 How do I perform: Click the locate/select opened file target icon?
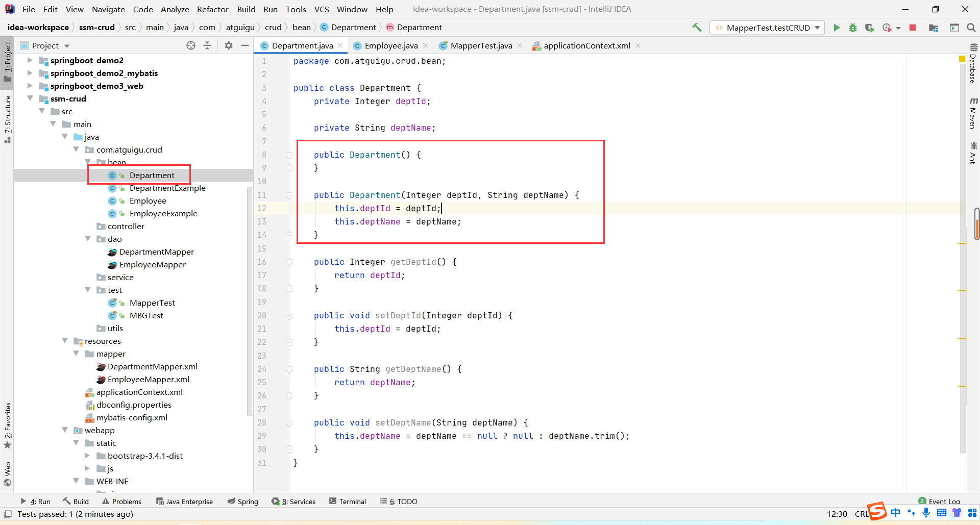(x=191, y=45)
